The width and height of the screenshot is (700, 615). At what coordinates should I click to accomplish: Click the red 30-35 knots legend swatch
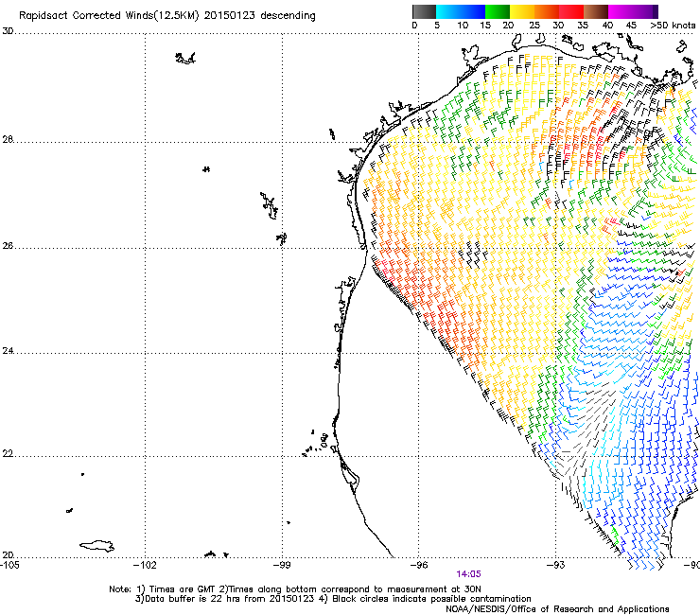(x=571, y=11)
